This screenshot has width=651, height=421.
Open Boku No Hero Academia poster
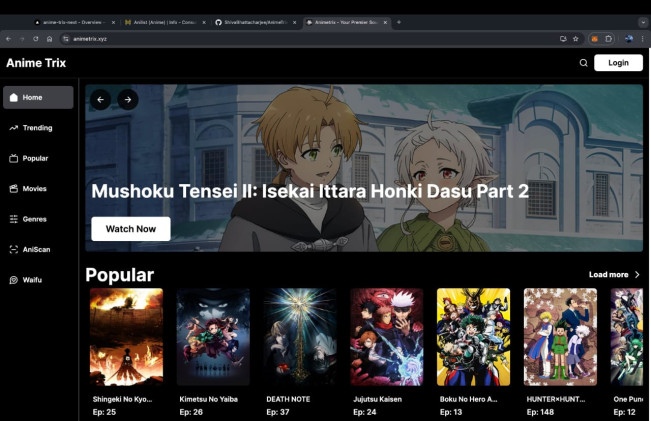pyautogui.click(x=473, y=337)
